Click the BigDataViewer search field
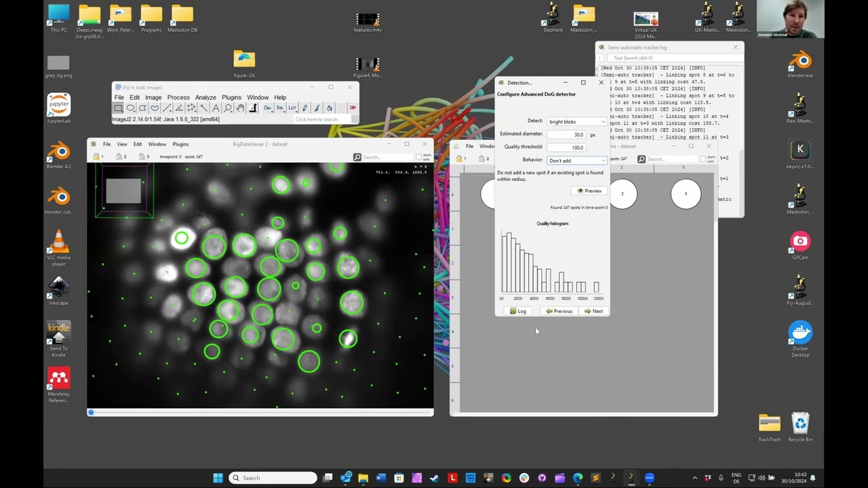Viewport: 868px width, 488px height. (388, 157)
